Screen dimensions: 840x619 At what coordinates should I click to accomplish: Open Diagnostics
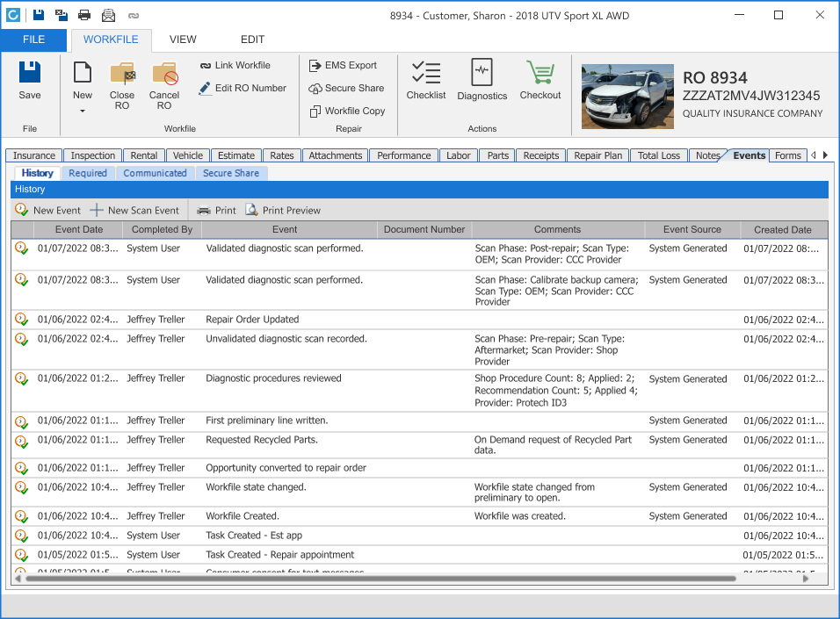coord(482,79)
